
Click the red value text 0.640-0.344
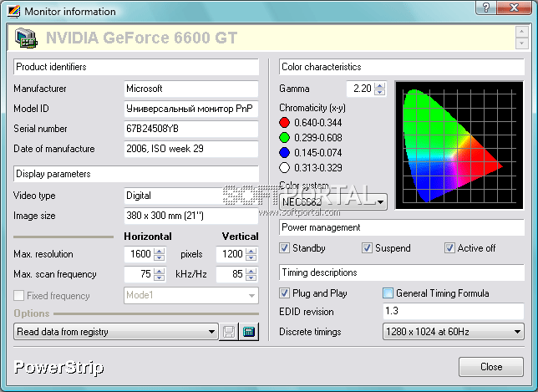click(x=318, y=123)
